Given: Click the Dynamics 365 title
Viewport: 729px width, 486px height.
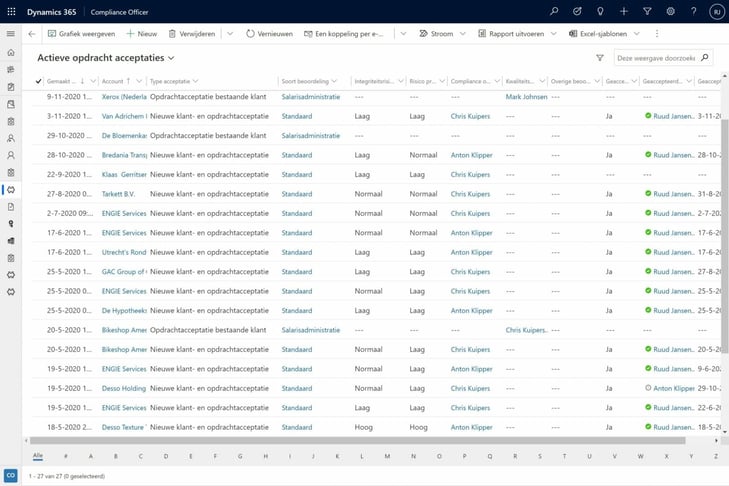Looking at the screenshot, I should click(51, 12).
